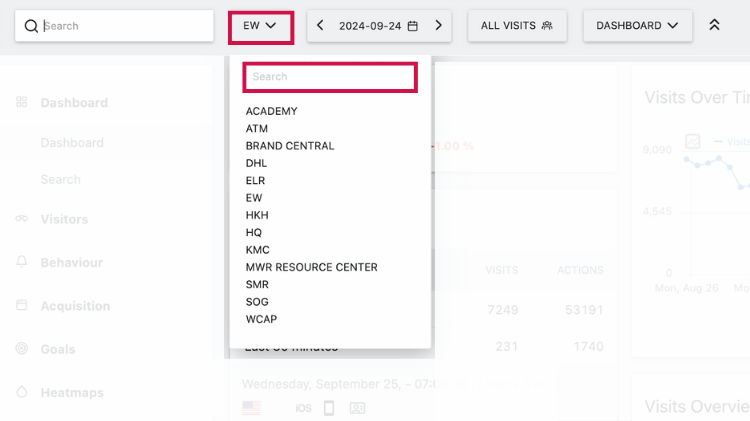The width and height of the screenshot is (750, 421).
Task: Select ACADEMY from the site list
Action: [271, 111]
